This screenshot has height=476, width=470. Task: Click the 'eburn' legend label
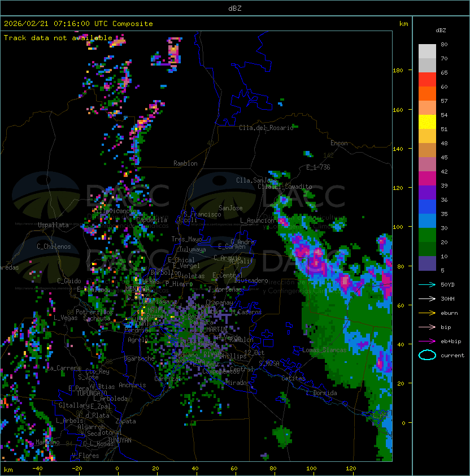point(449,313)
